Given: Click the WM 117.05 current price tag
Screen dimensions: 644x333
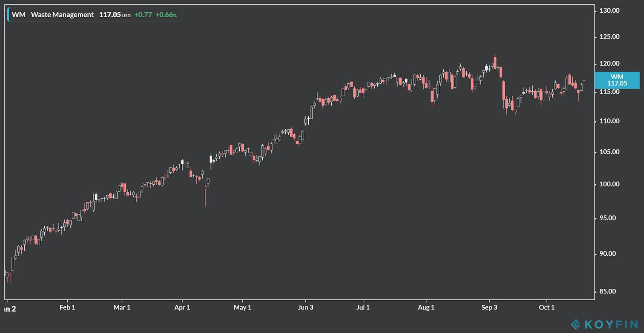Looking at the screenshot, I should 617,80.
